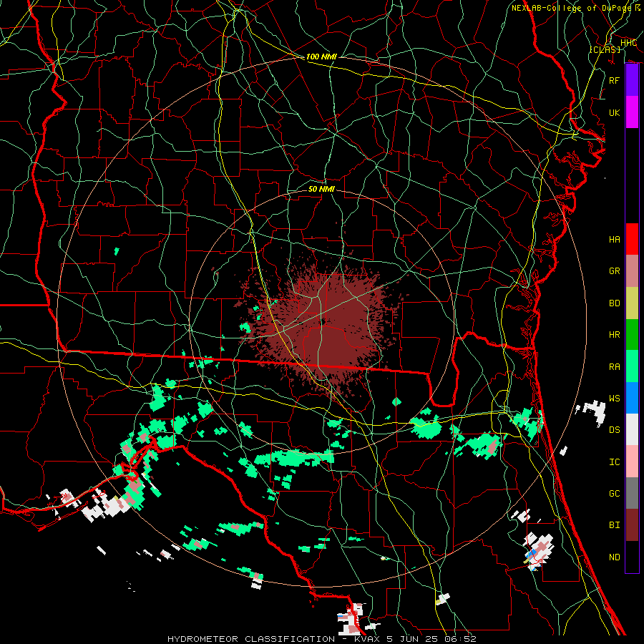Click the "DS" legend label

pos(614,430)
